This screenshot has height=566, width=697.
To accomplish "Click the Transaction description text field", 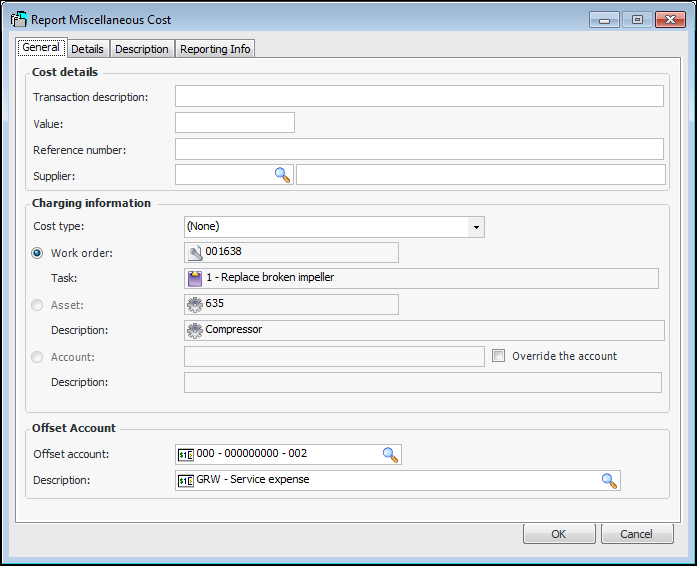I will coord(419,96).
